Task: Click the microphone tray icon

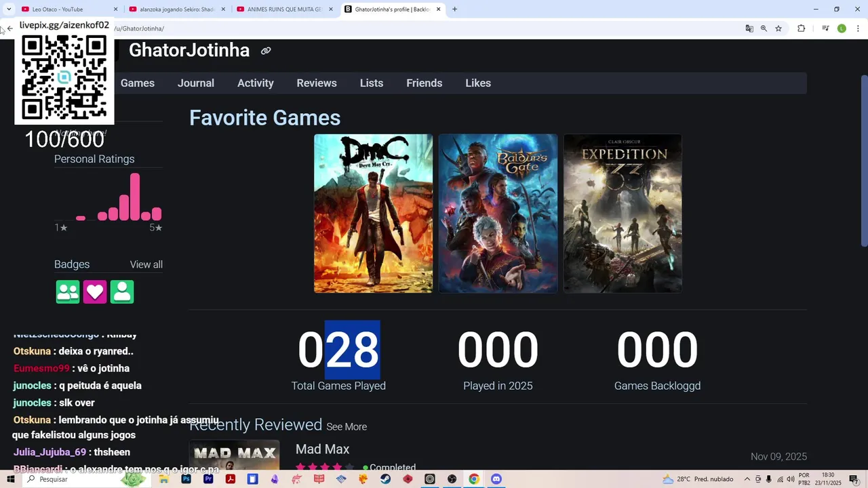Action: [x=769, y=479]
